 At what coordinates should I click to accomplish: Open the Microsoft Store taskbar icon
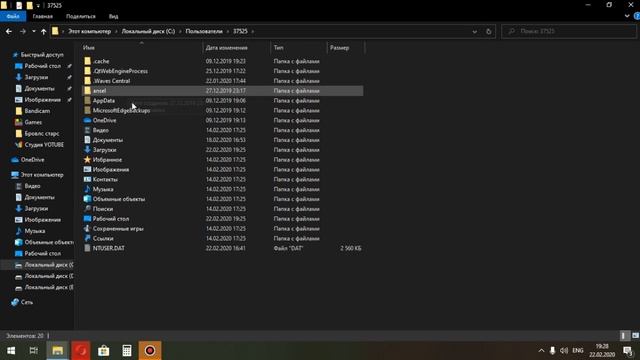pos(104,351)
